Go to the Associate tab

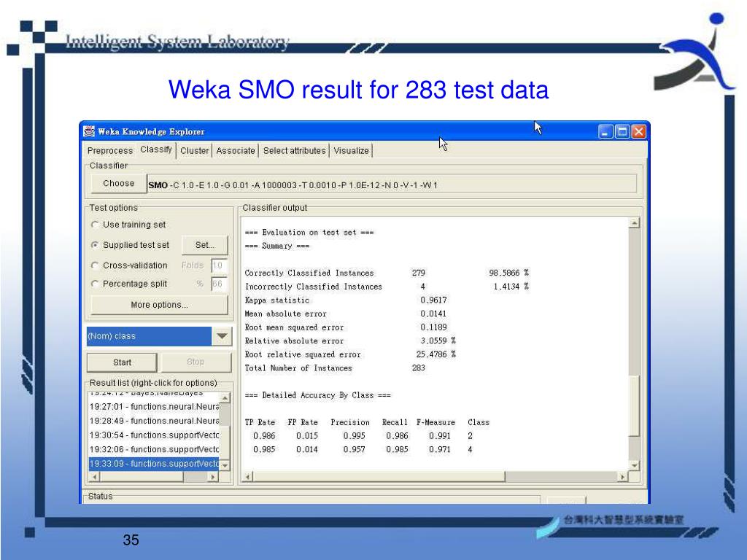click(236, 150)
